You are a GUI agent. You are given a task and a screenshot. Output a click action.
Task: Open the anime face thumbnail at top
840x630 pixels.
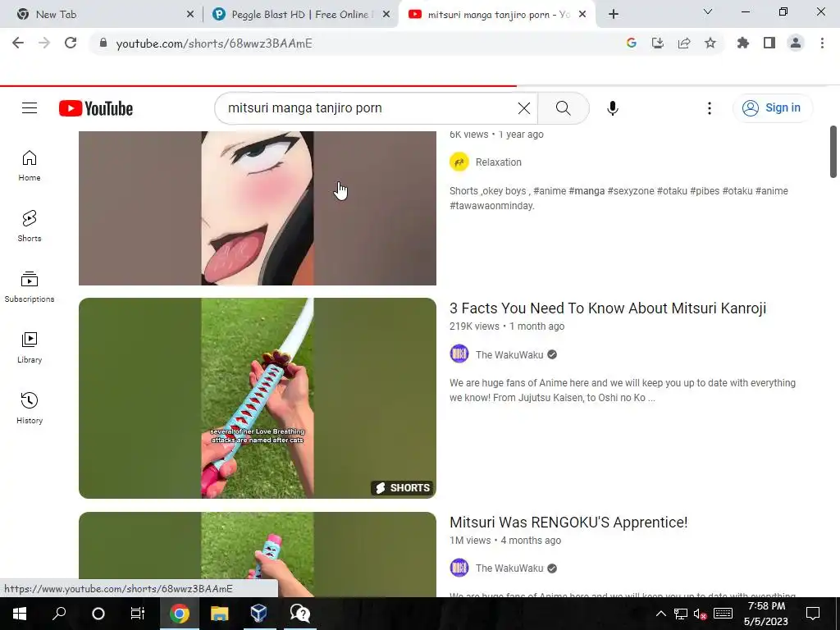(x=257, y=208)
